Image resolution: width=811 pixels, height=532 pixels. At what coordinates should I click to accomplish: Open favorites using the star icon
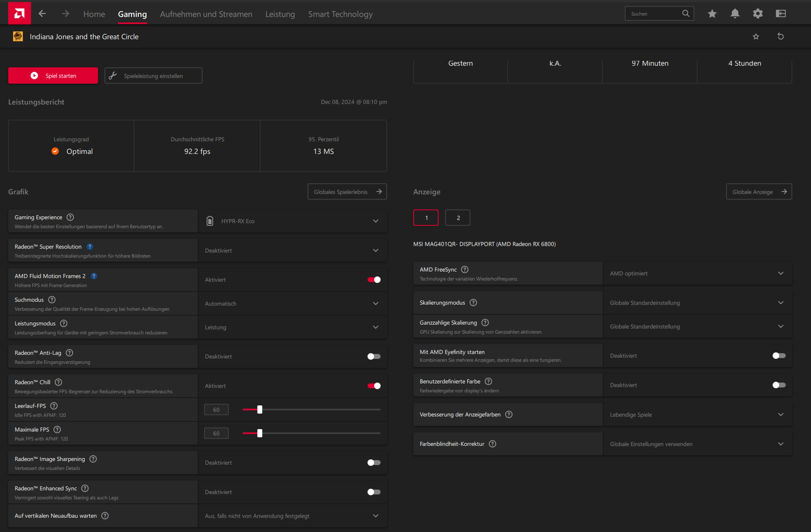pos(712,13)
